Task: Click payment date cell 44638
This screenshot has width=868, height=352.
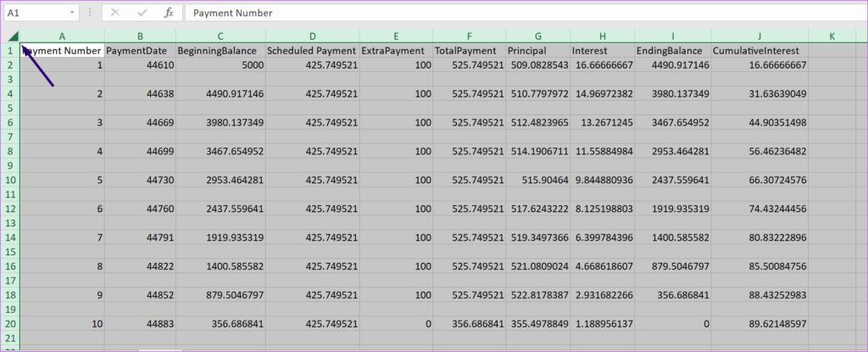Action: click(140, 93)
